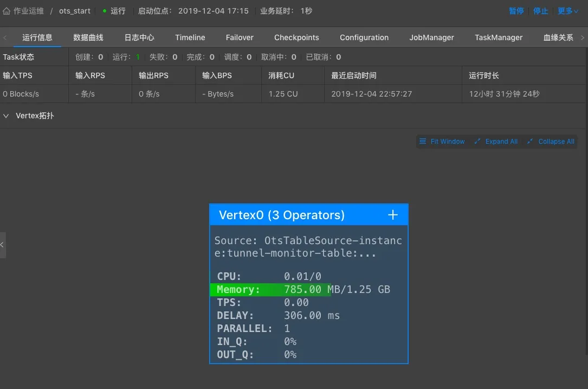Switch to the Timeline tab
588x389 pixels.
(x=190, y=37)
